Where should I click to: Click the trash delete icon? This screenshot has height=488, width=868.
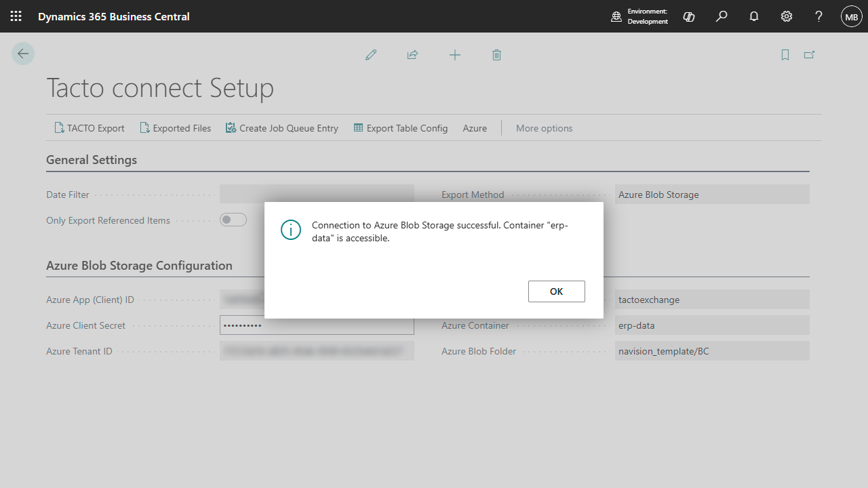(496, 55)
